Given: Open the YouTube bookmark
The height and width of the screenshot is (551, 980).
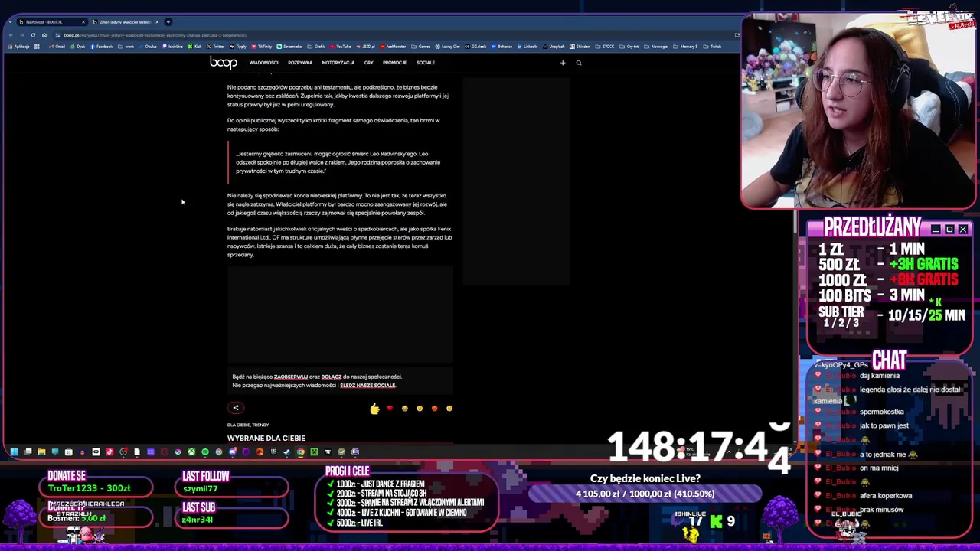Looking at the screenshot, I should 341,47.
